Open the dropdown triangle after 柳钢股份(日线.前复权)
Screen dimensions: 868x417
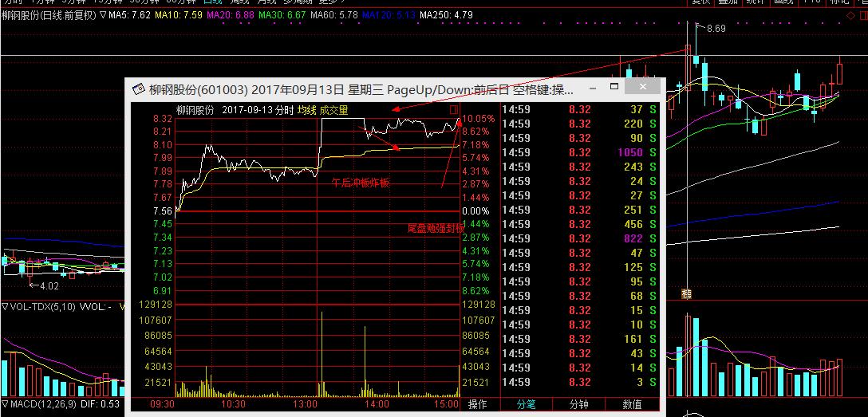[x=103, y=15]
